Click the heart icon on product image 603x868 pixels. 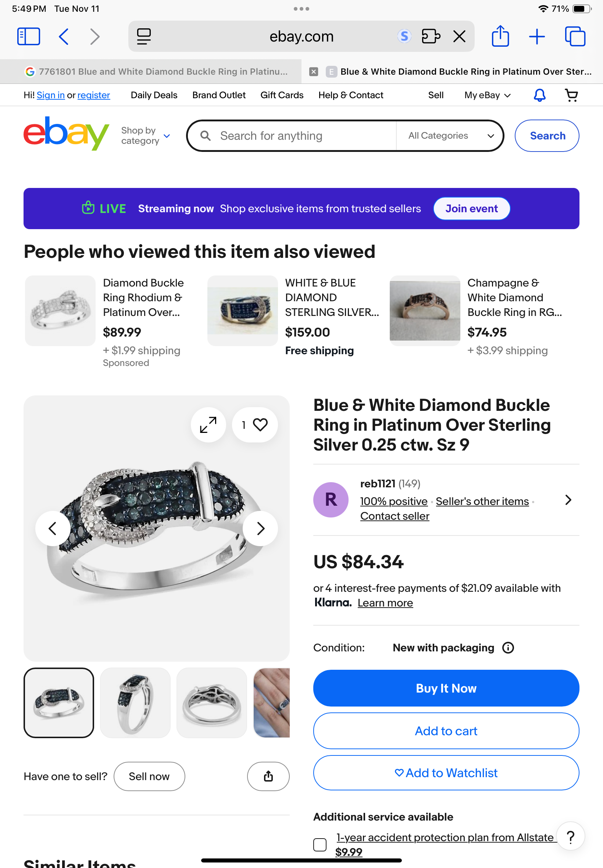click(260, 425)
